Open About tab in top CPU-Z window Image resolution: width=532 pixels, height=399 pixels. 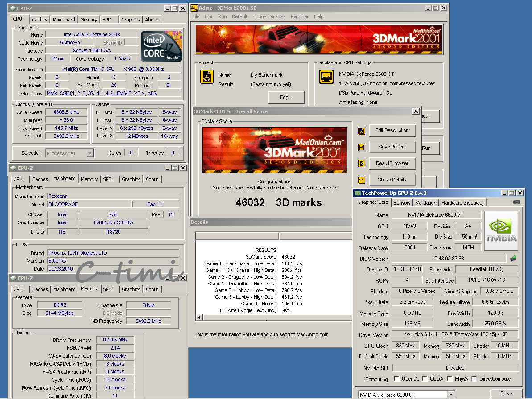tap(152, 20)
